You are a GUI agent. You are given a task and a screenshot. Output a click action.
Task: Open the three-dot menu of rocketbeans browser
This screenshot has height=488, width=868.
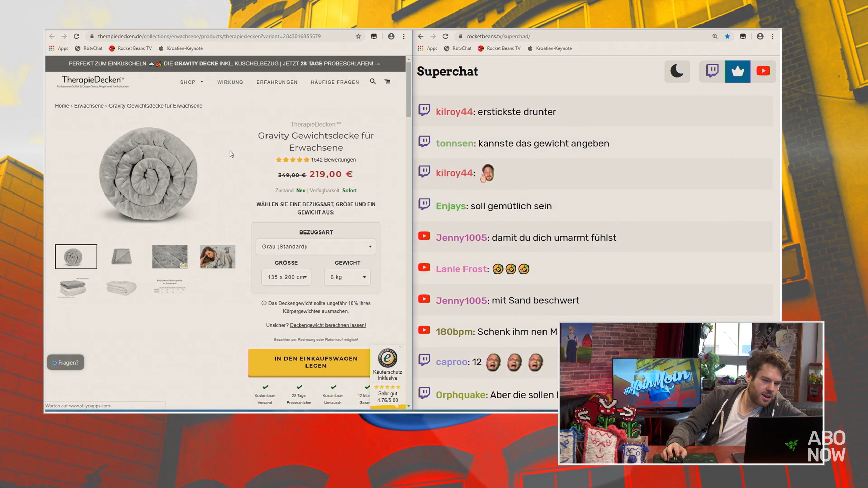point(773,36)
